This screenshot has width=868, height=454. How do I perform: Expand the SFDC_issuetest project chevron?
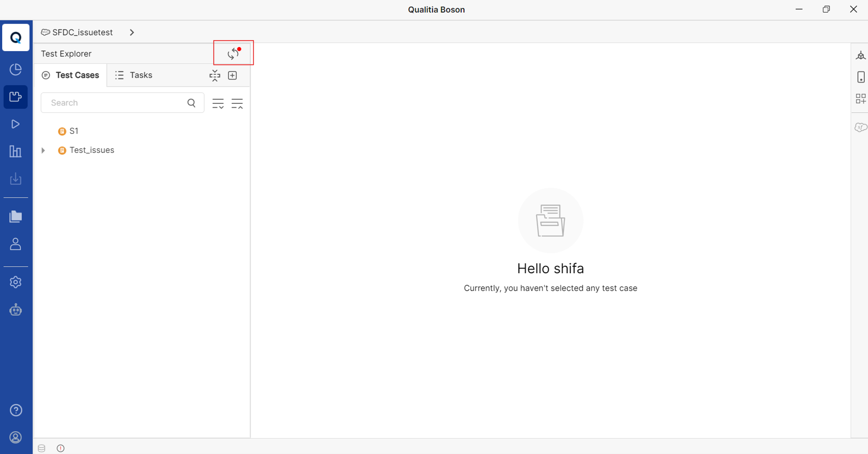(132, 32)
